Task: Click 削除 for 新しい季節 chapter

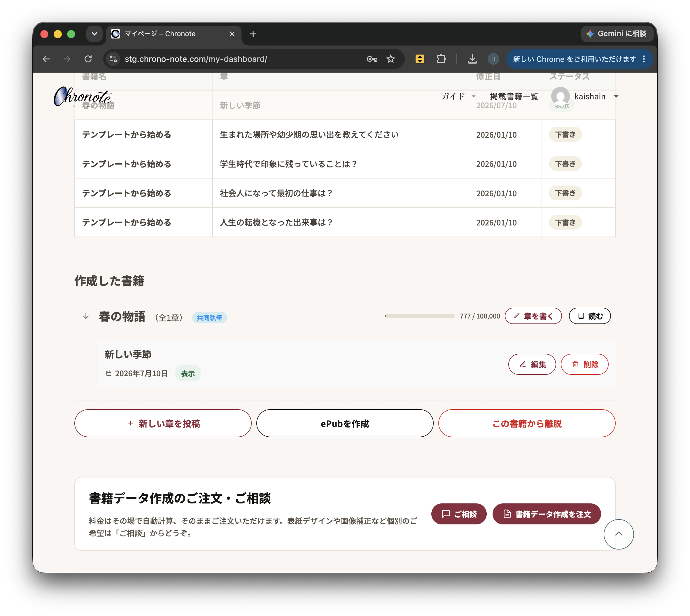Action: (x=584, y=364)
